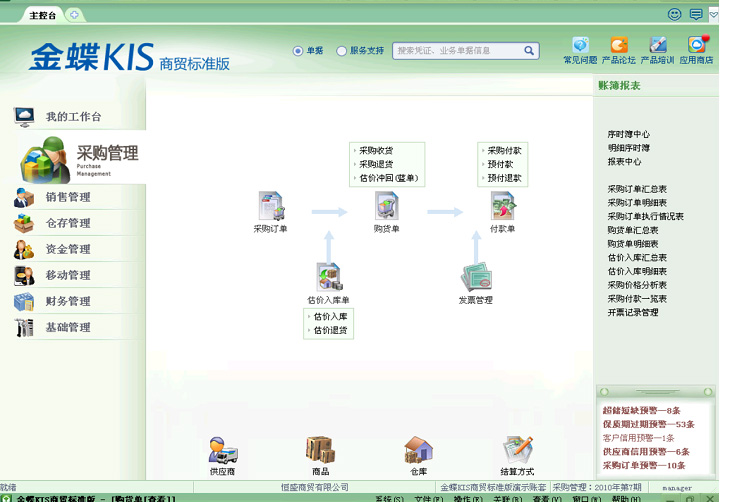This screenshot has height=502, width=750.
Task: Open the 仓库 warehouse icon
Action: [x=419, y=450]
